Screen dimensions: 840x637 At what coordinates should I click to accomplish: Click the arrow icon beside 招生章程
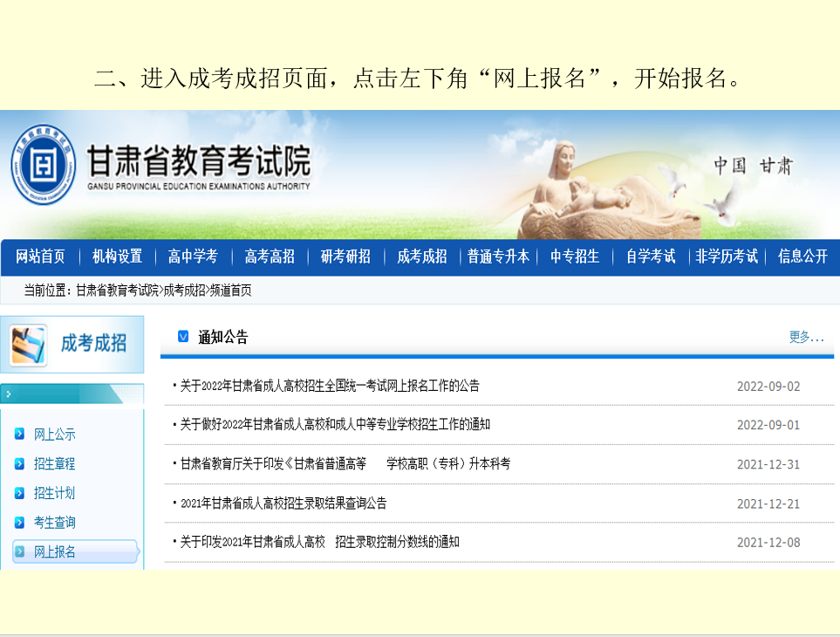(x=20, y=463)
